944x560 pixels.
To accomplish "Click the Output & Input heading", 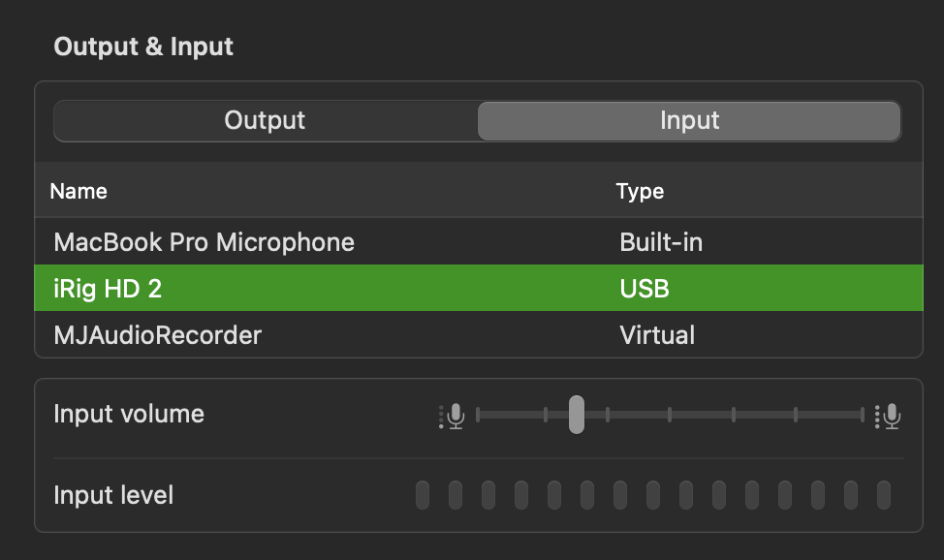I will pos(143,47).
